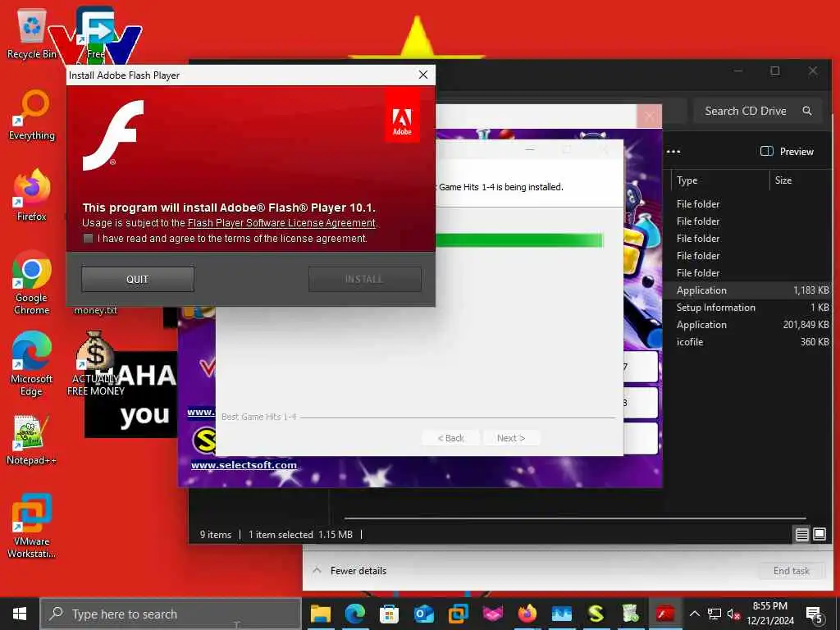
Task: Click the Search CD Drive field in File Explorer
Action: coord(757,111)
